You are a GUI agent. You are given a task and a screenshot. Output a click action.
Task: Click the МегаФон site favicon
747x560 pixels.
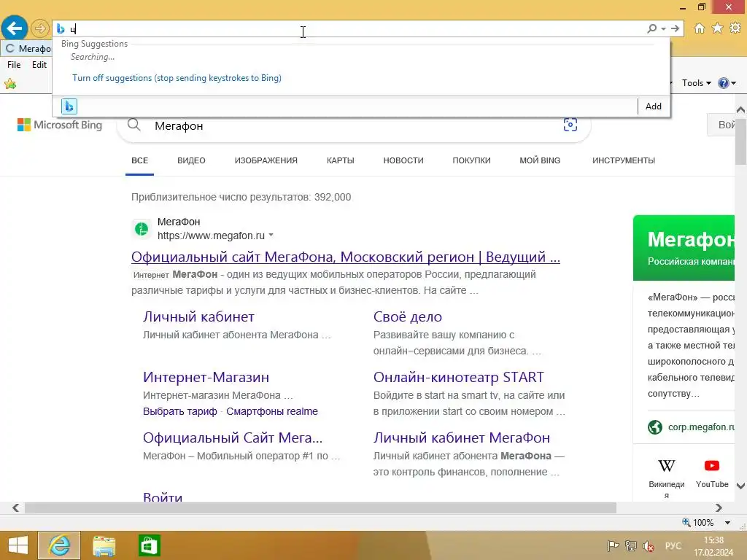click(142, 229)
